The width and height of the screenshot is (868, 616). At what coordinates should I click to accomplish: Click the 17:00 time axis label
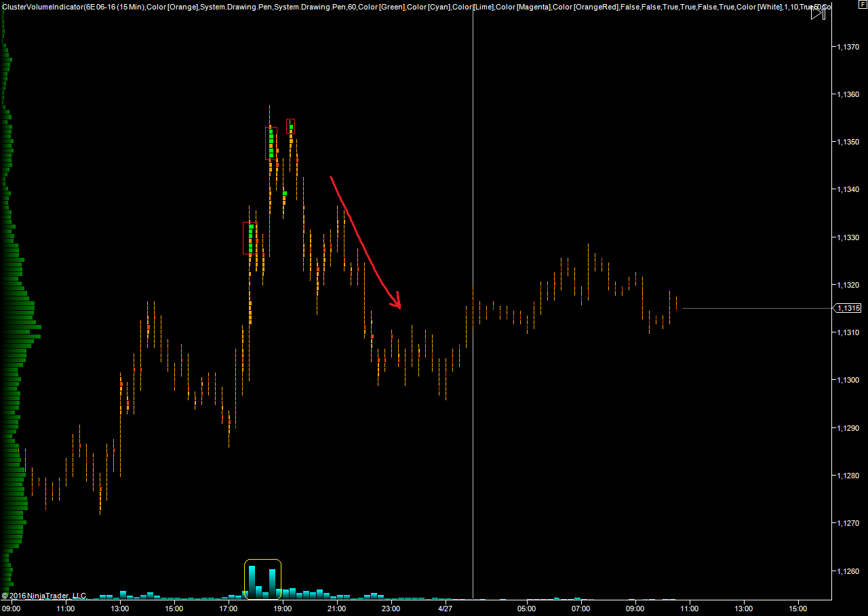(x=229, y=609)
